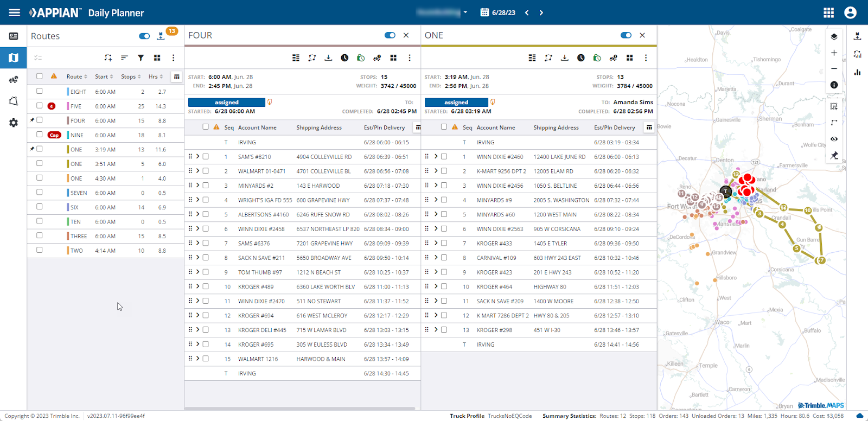The image size is (868, 421).
Task: Click download icon in FOUR toolbar
Action: tap(328, 58)
